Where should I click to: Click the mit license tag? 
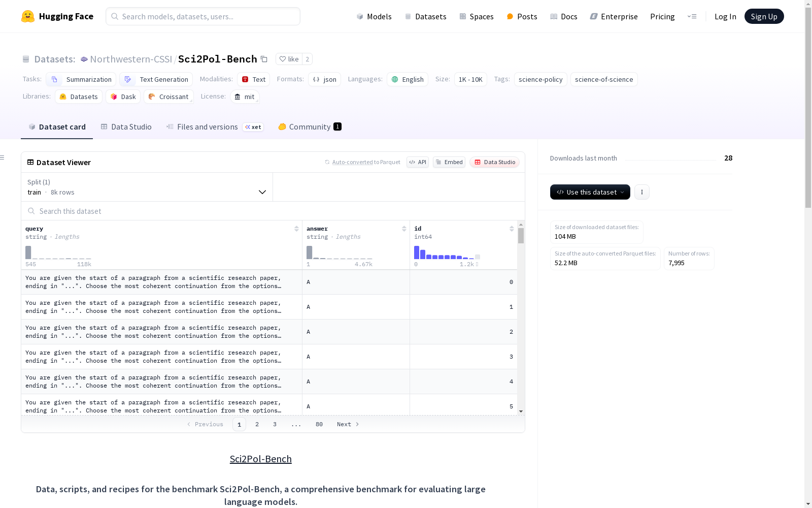click(245, 97)
